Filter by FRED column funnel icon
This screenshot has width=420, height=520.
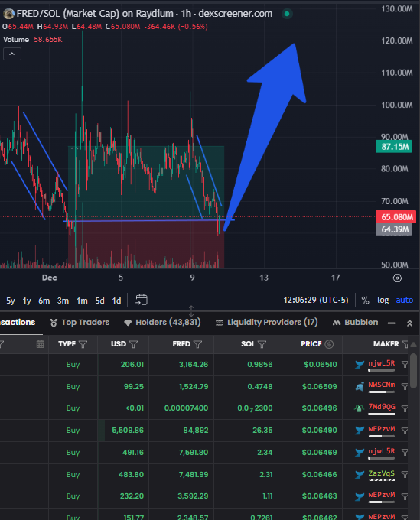pos(197,344)
